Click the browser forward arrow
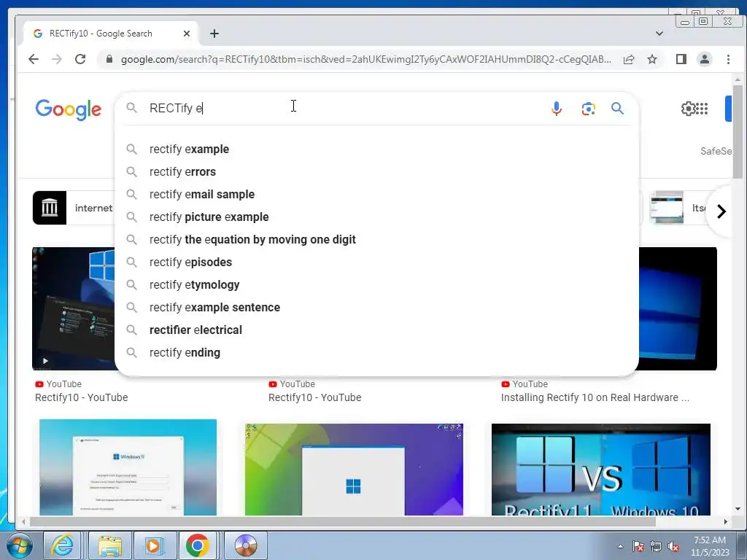 [57, 59]
